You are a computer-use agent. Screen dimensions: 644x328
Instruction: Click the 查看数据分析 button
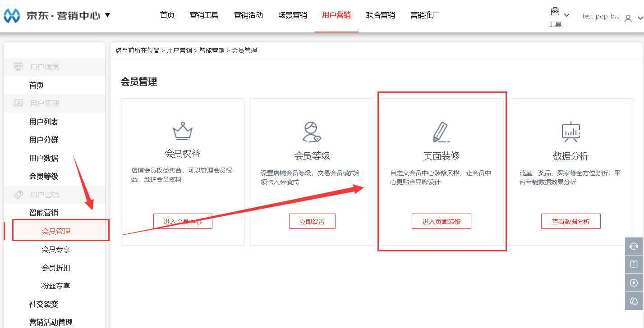tap(571, 221)
